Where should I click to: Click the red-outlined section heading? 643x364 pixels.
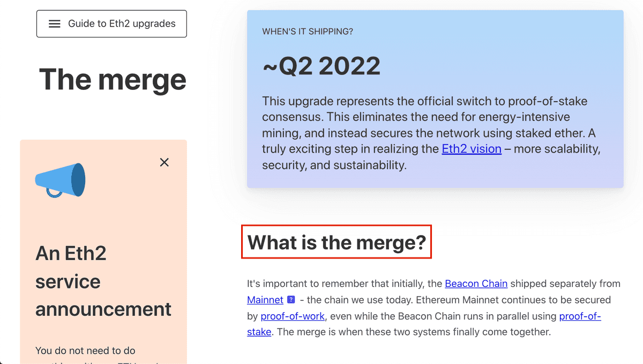tap(336, 242)
